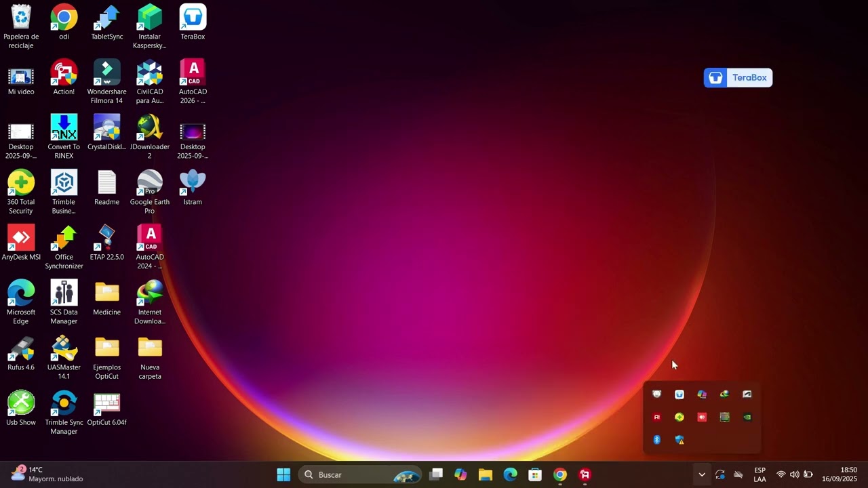Click AnyDesk icon in tray overflow
Screen dimensions: 868x488
[x=702, y=418]
